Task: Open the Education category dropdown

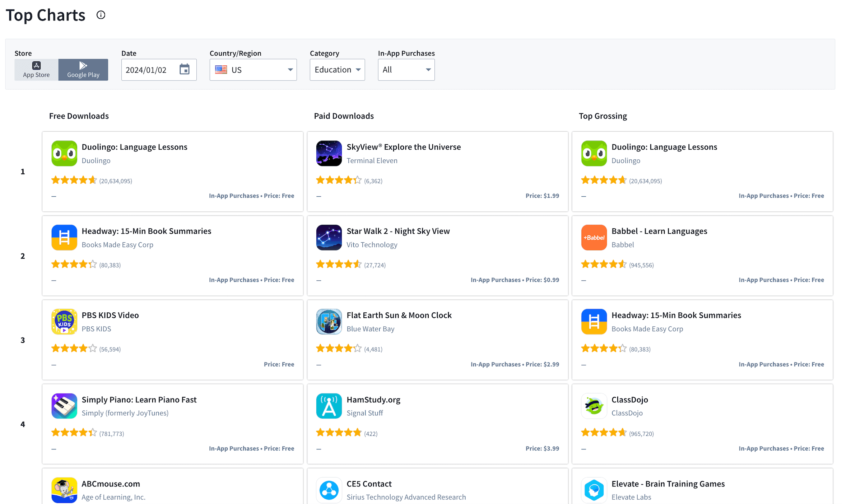Action: tap(337, 70)
